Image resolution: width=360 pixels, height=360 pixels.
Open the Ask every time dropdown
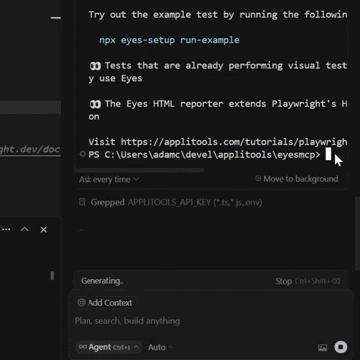coord(109,179)
